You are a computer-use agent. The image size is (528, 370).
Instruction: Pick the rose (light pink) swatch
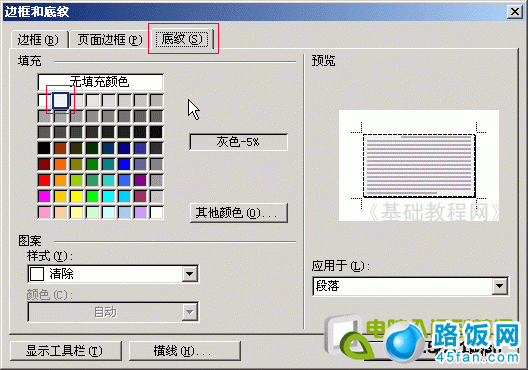click(x=44, y=213)
